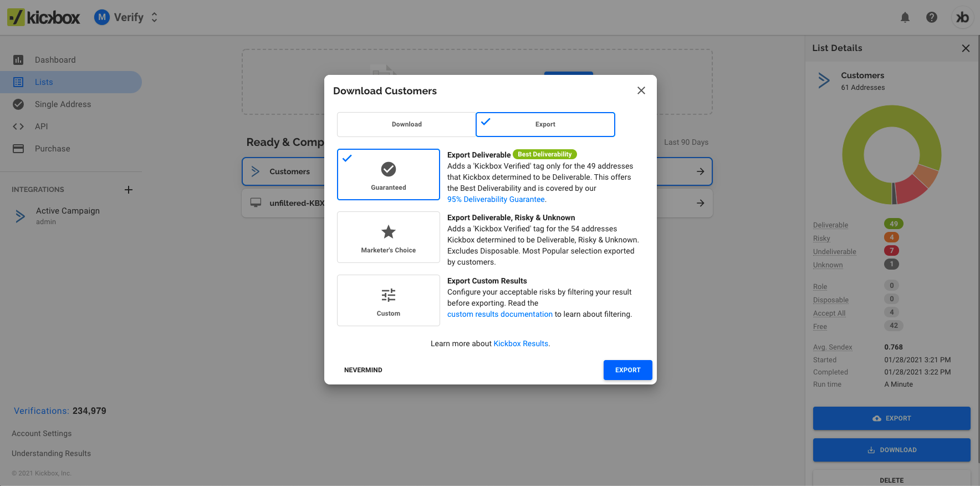Image resolution: width=980 pixels, height=486 pixels.
Task: Click the Free label
Action: (x=820, y=326)
